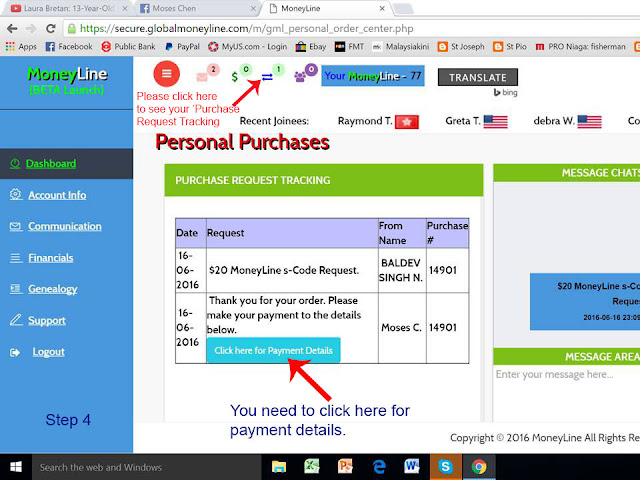Open the Support sidebar link
This screenshot has width=640, height=480.
[47, 320]
